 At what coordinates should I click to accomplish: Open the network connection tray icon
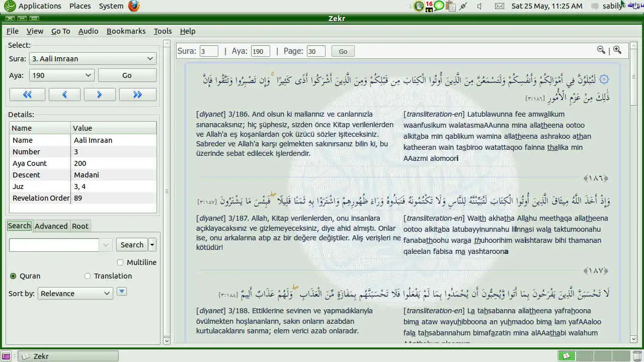[x=463, y=6]
